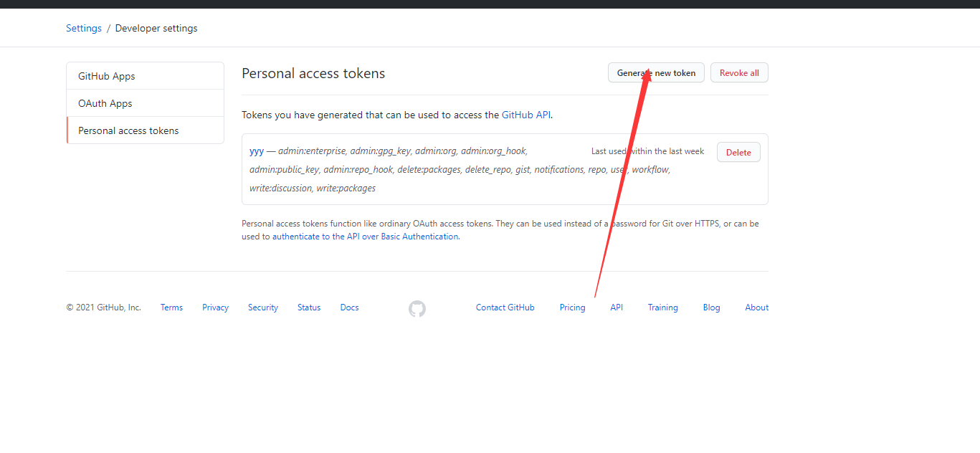Click the GitHub logo in footer
Viewport: 980px width, 453px height.
[x=417, y=309]
